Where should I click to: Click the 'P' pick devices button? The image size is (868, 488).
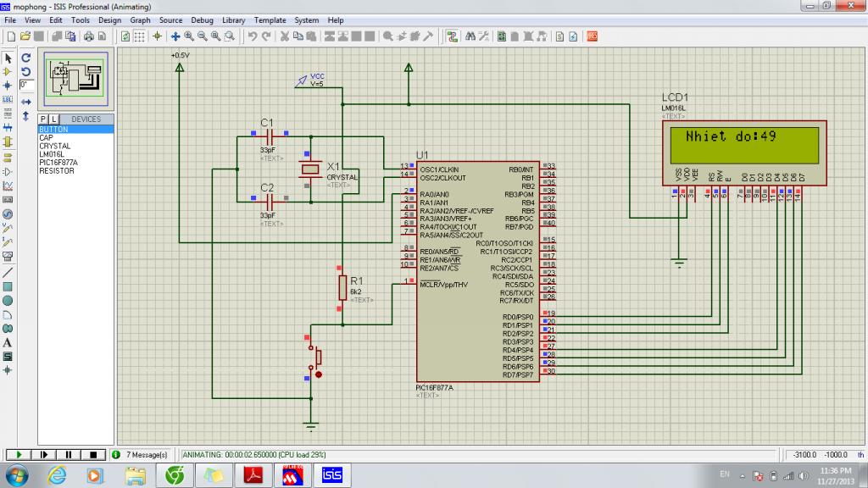(44, 119)
